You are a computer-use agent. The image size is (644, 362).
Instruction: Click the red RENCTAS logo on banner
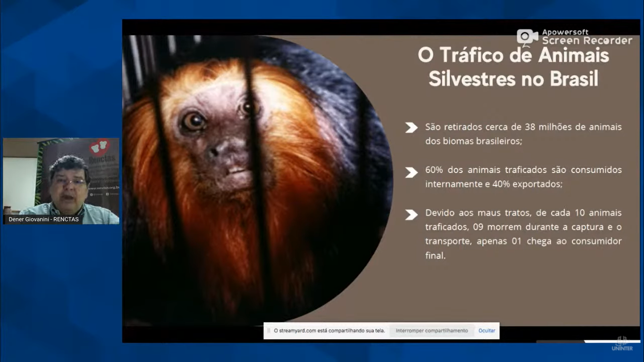click(x=99, y=147)
